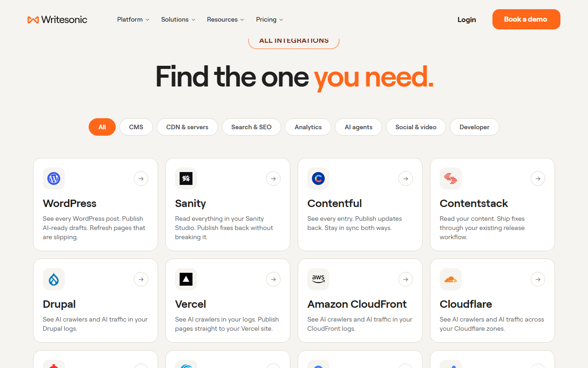Click the Cloudflare cloud icon
The width and height of the screenshot is (588, 368).
(x=451, y=279)
